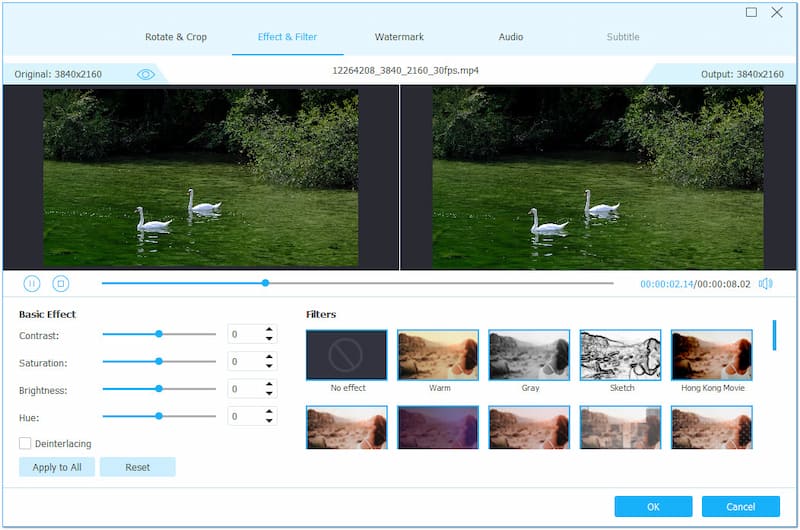The image size is (800, 530).
Task: Apply the Warm filter
Action: coord(437,355)
